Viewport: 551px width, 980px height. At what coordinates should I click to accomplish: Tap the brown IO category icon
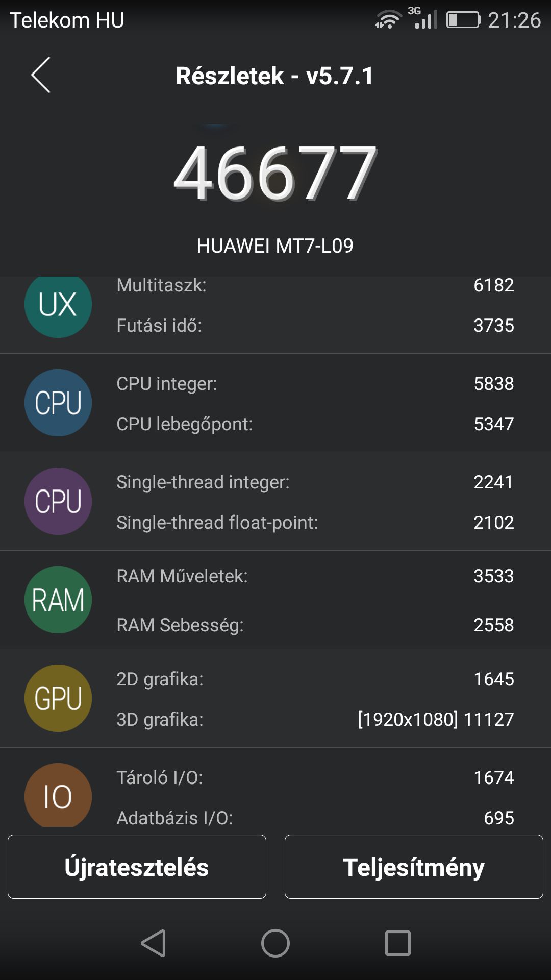(x=58, y=795)
